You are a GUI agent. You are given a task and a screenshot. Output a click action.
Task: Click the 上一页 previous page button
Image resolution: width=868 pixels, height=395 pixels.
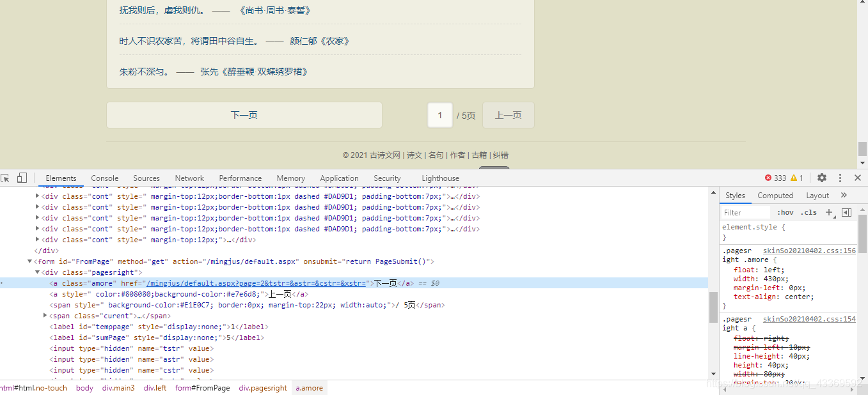509,115
